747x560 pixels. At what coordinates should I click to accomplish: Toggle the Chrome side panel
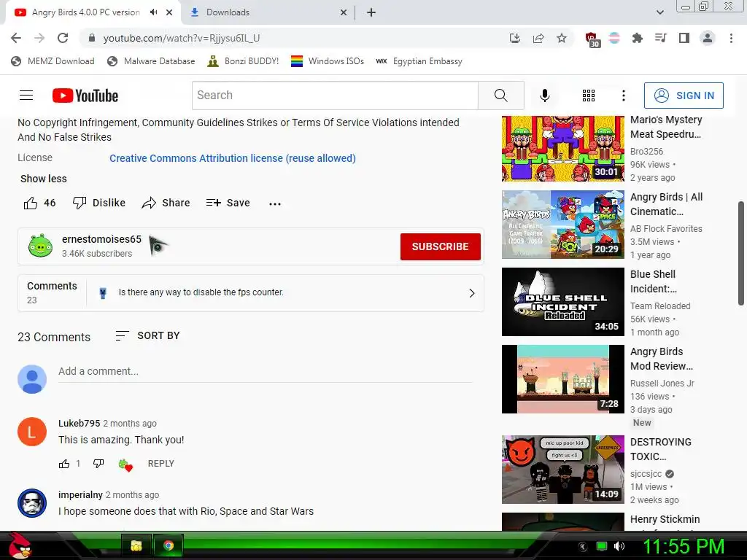[x=684, y=38]
